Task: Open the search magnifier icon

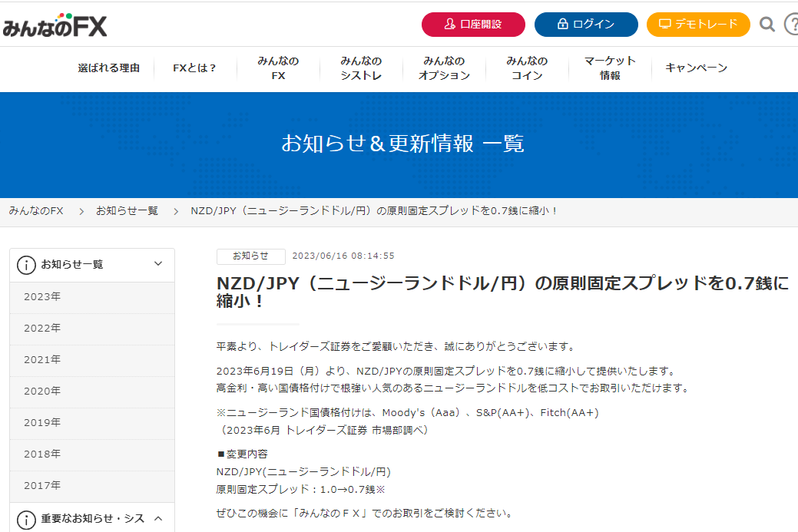Action: (x=767, y=24)
